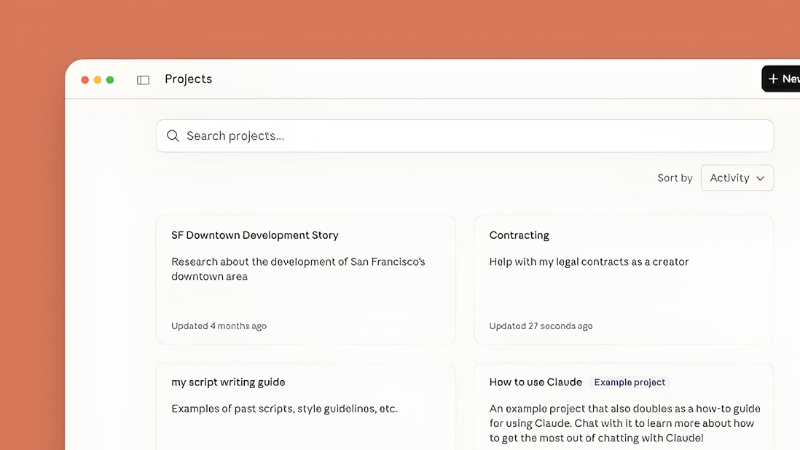This screenshot has width=800, height=450.
Task: Close the window with red button
Action: click(85, 80)
